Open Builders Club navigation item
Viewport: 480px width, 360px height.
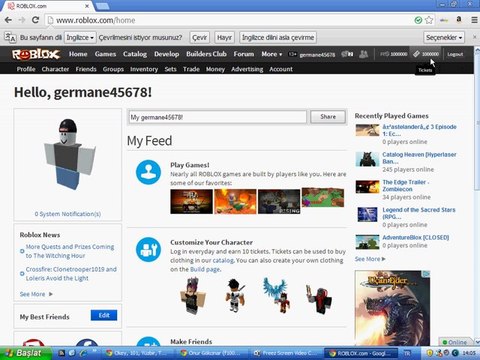click(x=206, y=54)
